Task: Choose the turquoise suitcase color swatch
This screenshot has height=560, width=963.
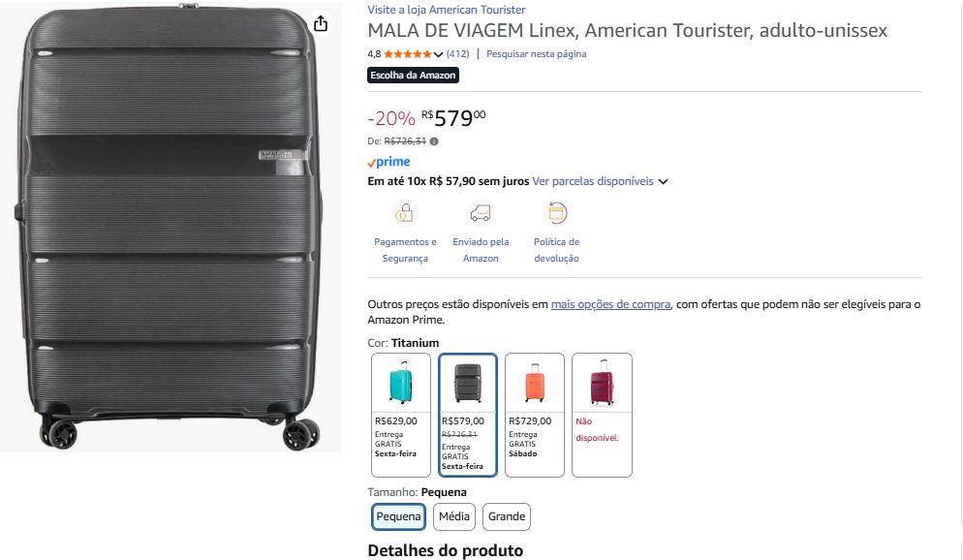Action: (x=401, y=415)
